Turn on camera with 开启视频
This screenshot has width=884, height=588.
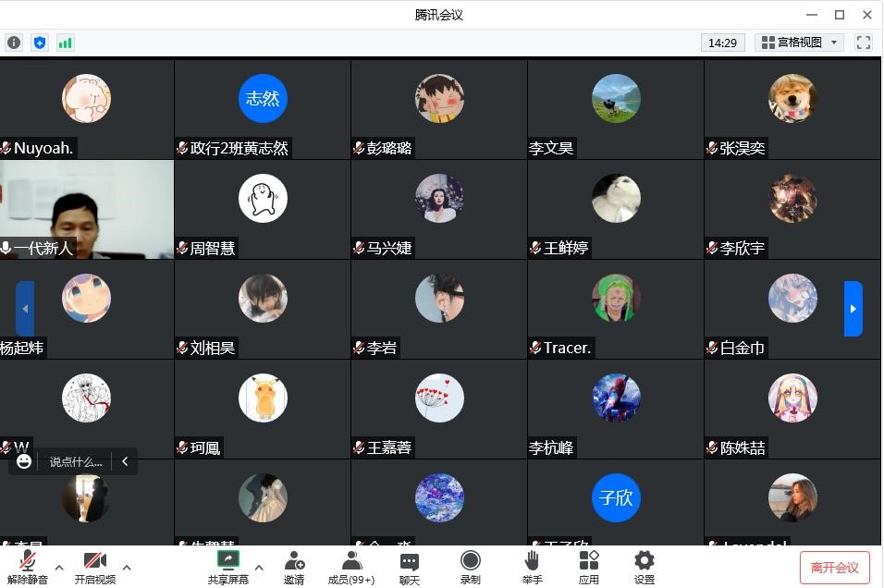click(94, 569)
